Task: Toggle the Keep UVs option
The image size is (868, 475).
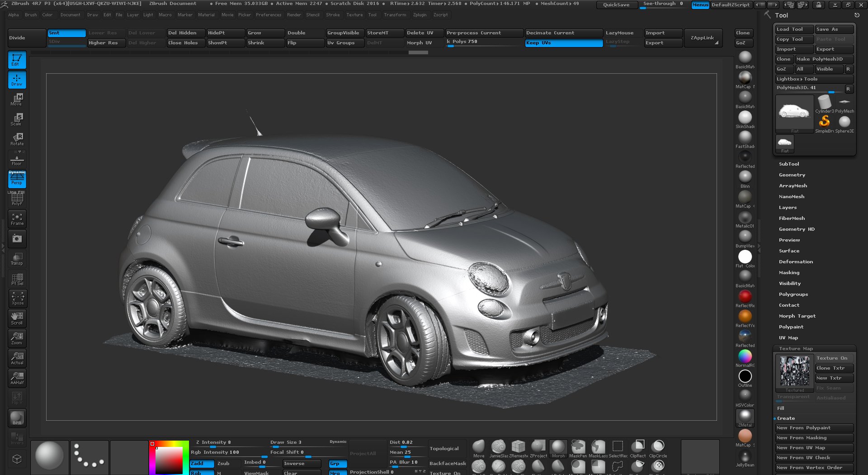Action: 563,43
